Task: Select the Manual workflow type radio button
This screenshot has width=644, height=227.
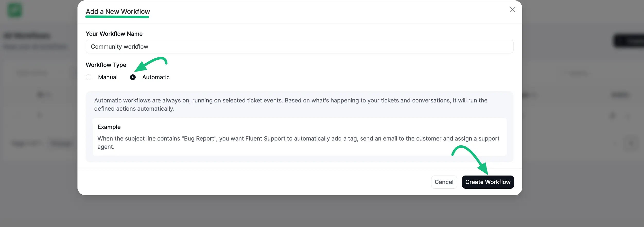Action: pos(89,77)
